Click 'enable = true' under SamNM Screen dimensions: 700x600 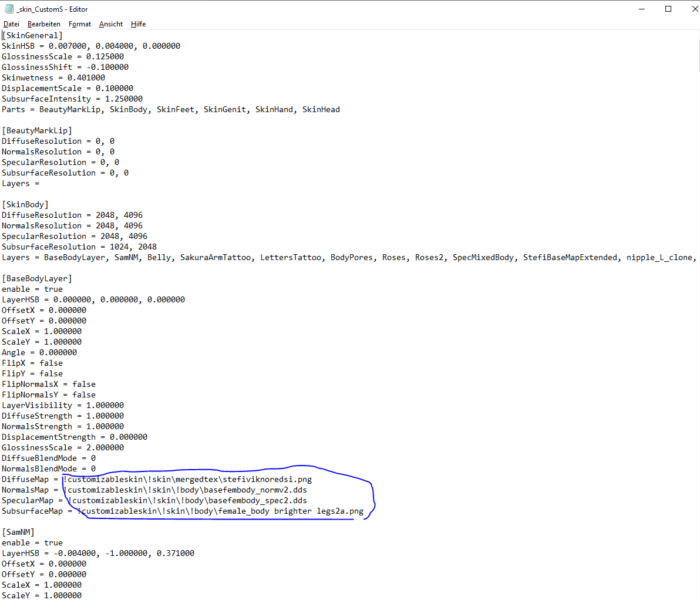pos(32,543)
